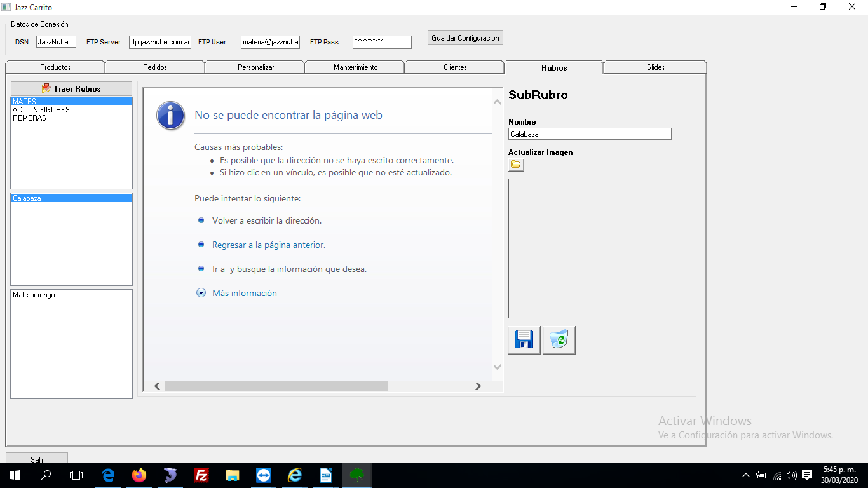Click horizontal scrollbar left arrow

[x=157, y=386]
